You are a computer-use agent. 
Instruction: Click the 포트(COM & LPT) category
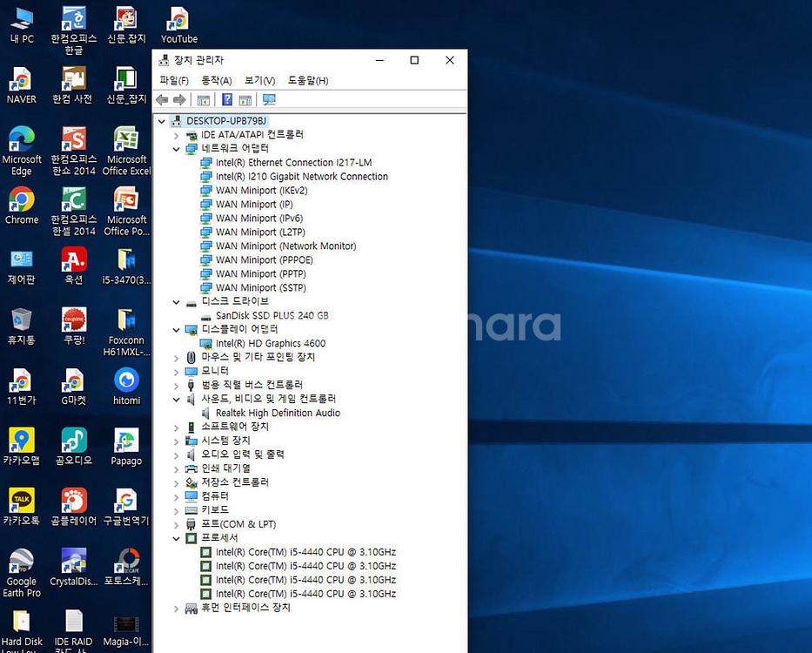(x=238, y=524)
